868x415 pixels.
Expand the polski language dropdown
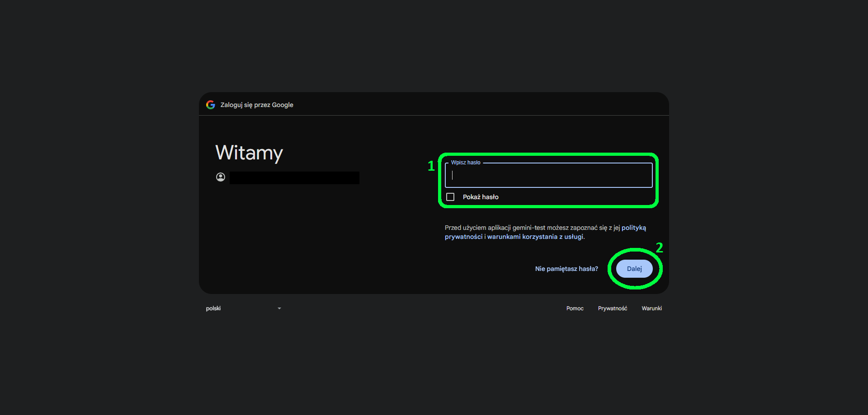coord(244,308)
